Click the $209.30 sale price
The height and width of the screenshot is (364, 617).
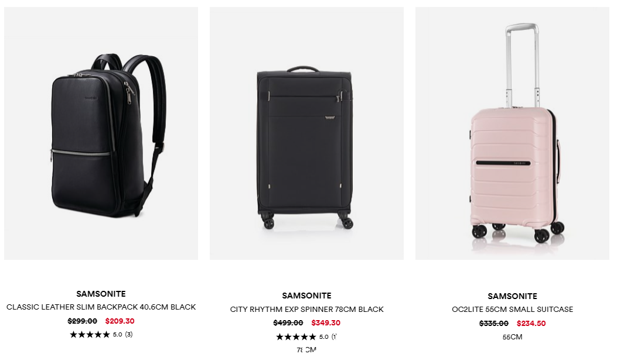click(120, 321)
